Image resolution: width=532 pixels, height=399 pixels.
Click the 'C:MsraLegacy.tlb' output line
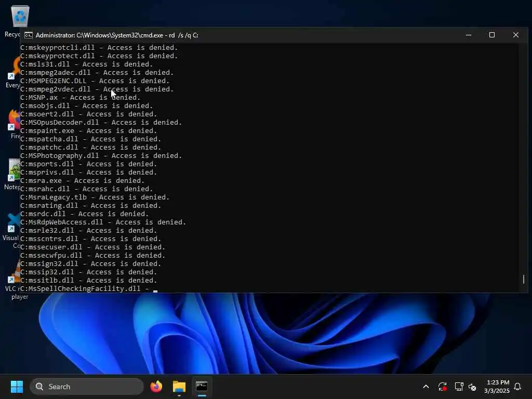95,197
